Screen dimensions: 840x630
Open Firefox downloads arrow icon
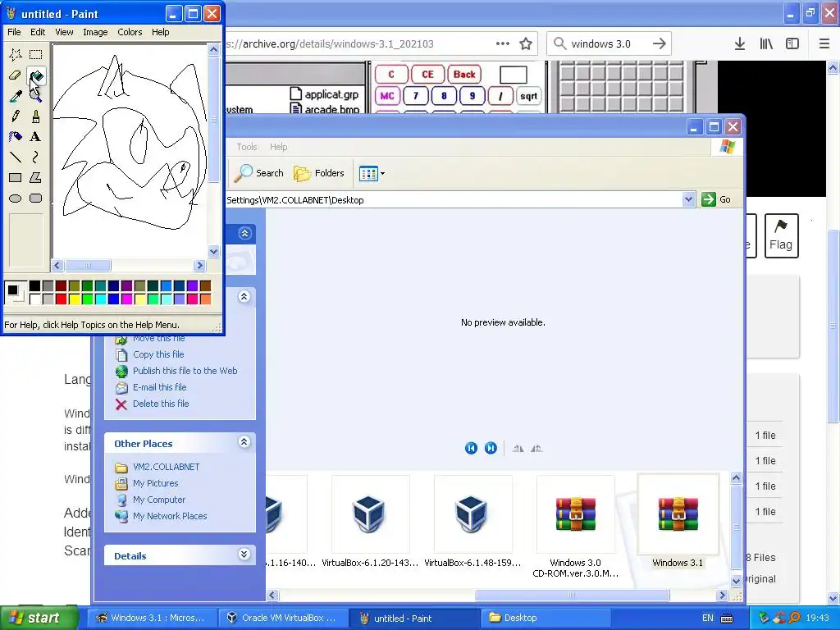[739, 44]
